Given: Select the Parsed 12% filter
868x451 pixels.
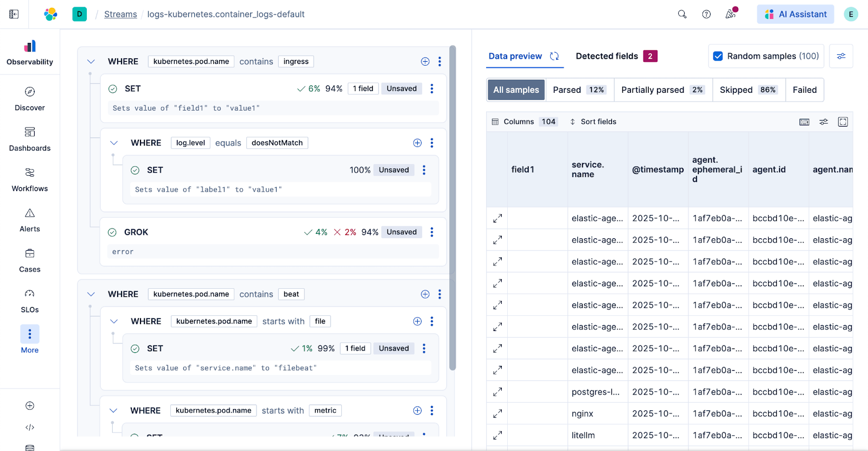Looking at the screenshot, I should pos(579,90).
